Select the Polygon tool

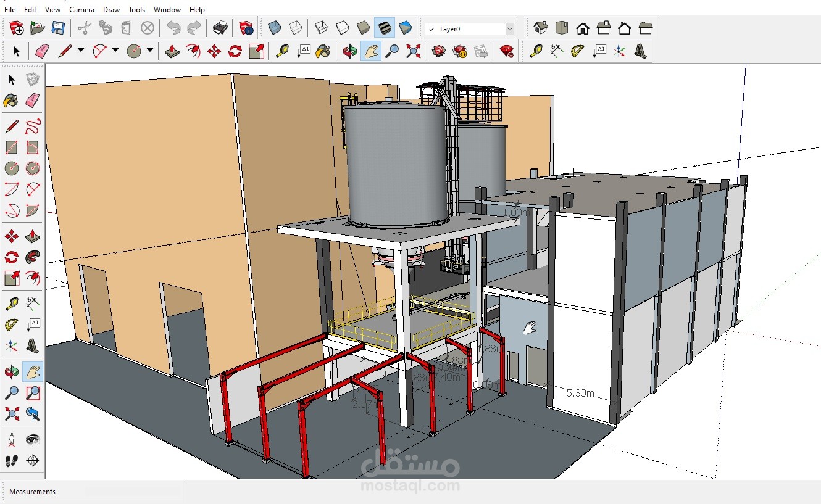[33, 168]
